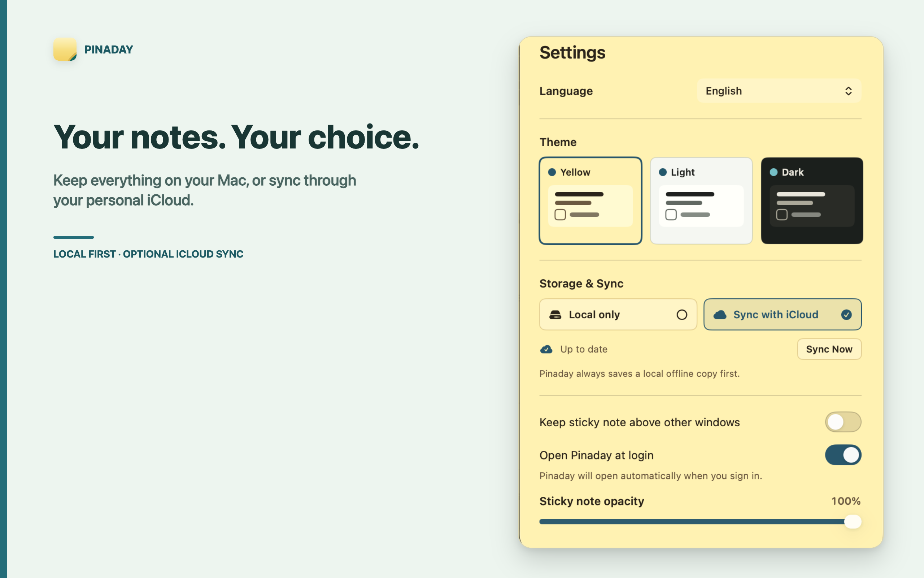Screen dimensions: 924x578
Task: Click the Up to date cloud checkmark icon
Action: tap(546, 349)
